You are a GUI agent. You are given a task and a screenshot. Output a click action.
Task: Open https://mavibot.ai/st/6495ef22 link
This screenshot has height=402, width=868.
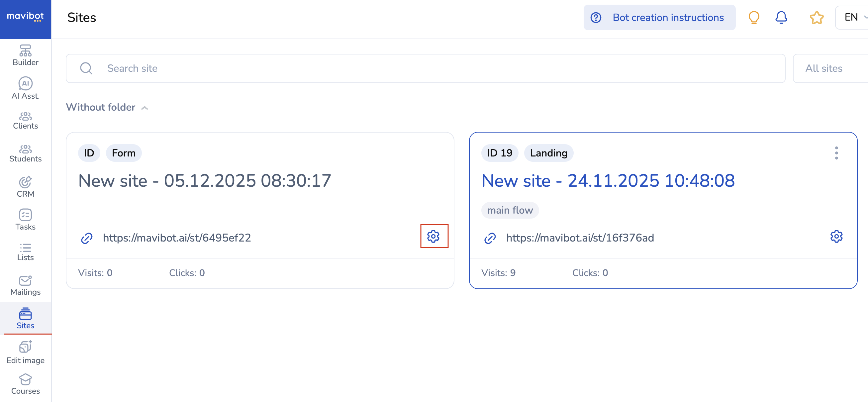click(177, 238)
